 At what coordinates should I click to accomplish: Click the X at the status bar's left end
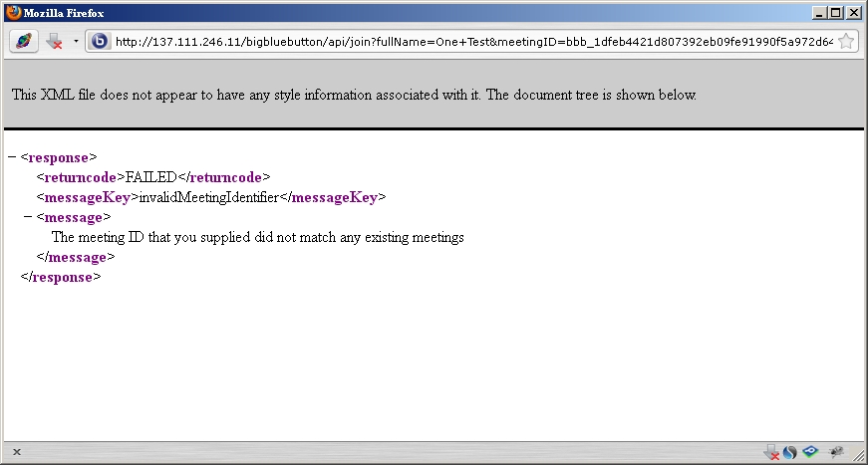point(17,453)
